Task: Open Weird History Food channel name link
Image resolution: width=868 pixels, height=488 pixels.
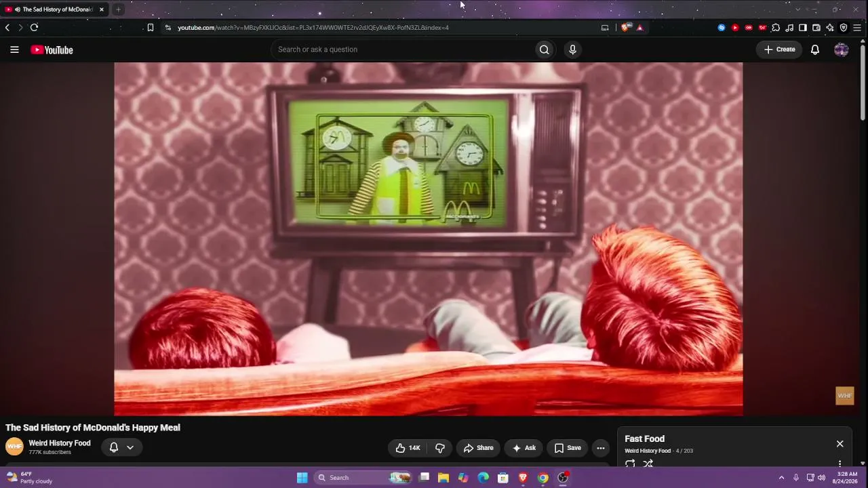Action: point(60,443)
